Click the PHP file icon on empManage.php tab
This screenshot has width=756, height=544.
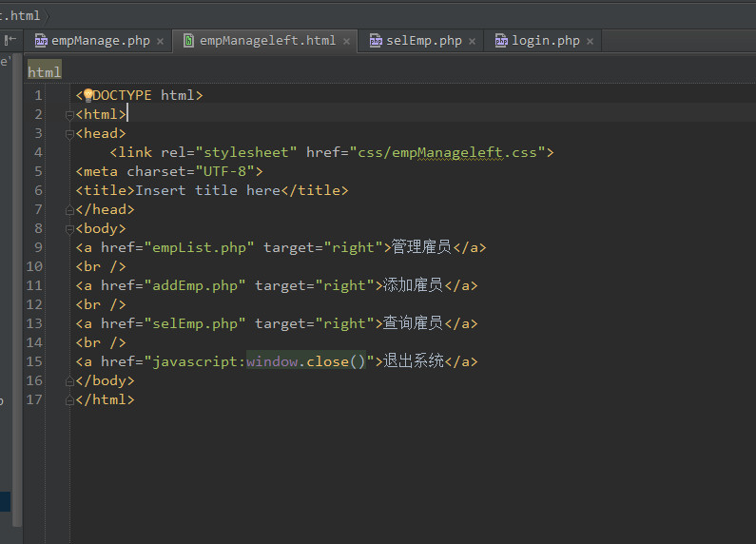click(x=41, y=41)
